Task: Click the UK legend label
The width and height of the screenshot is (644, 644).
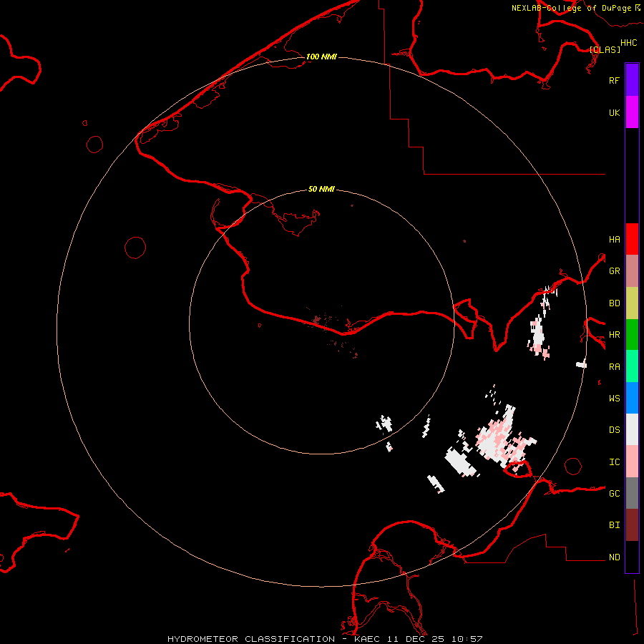Action: coord(614,112)
